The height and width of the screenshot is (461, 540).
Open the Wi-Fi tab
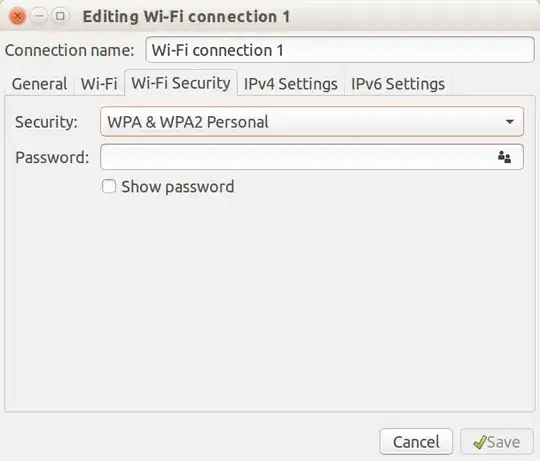tap(99, 84)
